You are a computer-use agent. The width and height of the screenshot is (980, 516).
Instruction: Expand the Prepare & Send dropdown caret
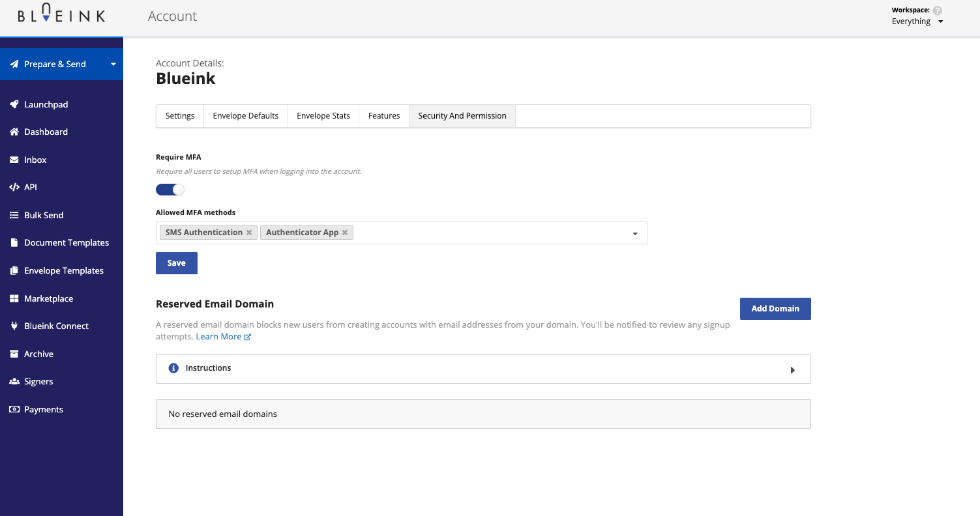[113, 64]
